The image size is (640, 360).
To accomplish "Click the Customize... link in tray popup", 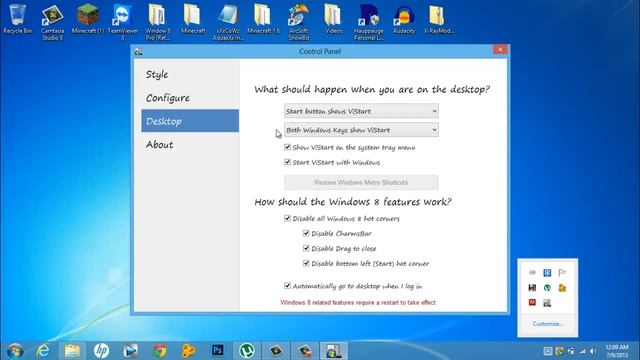I will tap(547, 324).
